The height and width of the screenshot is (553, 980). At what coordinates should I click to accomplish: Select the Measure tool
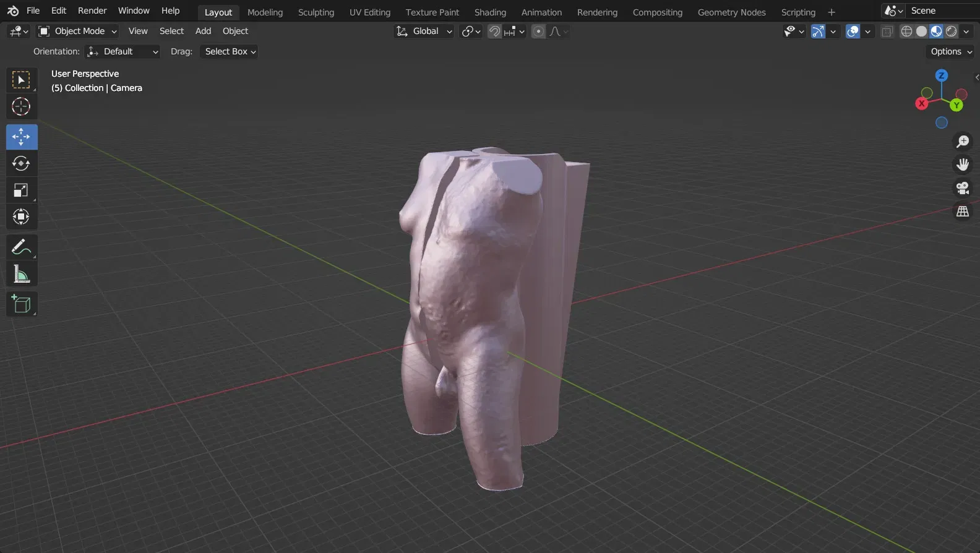[22, 273]
